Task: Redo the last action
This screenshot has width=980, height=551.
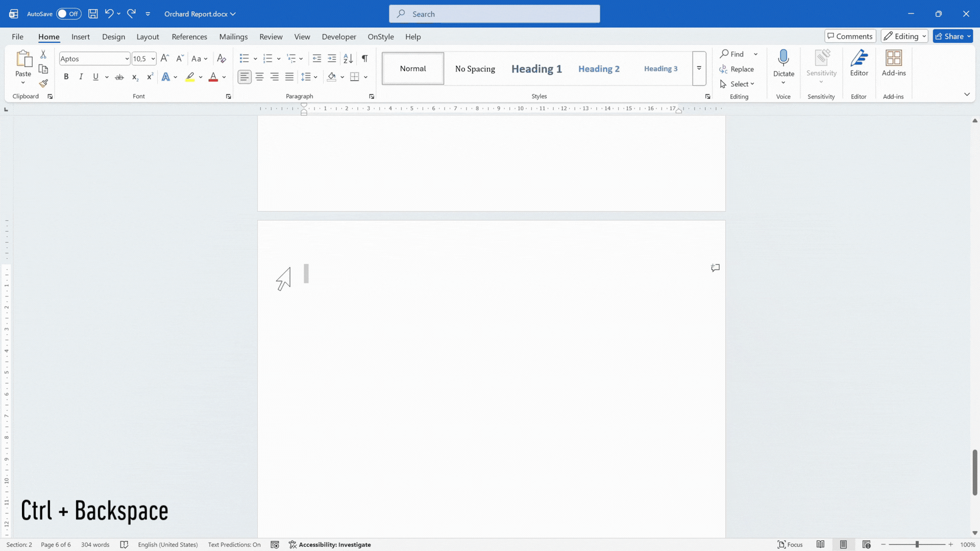Action: (x=132, y=14)
